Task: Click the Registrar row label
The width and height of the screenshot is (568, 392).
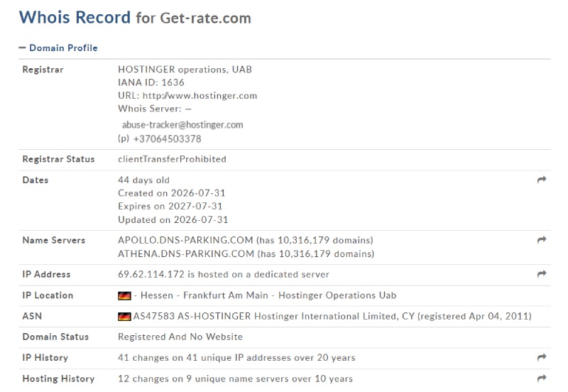Action: point(43,70)
